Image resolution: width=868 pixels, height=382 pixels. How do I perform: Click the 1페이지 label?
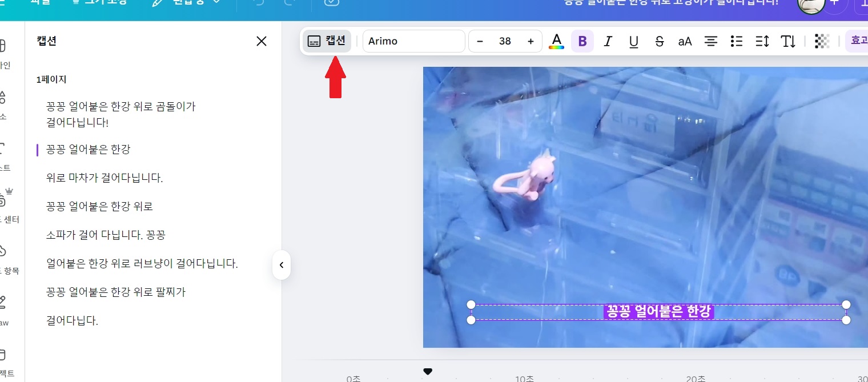tap(51, 79)
